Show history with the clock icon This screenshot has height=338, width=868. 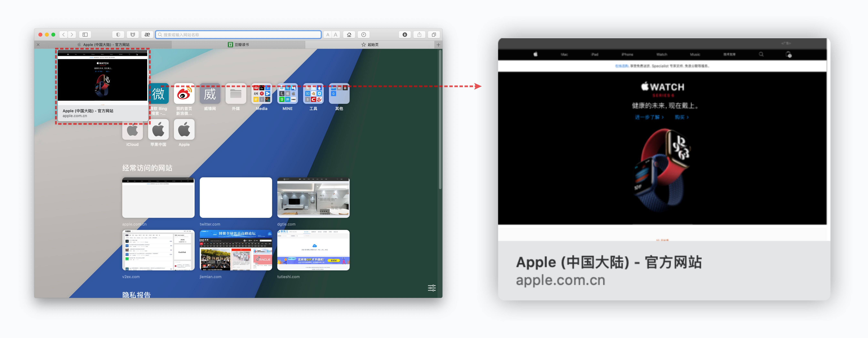(x=364, y=34)
